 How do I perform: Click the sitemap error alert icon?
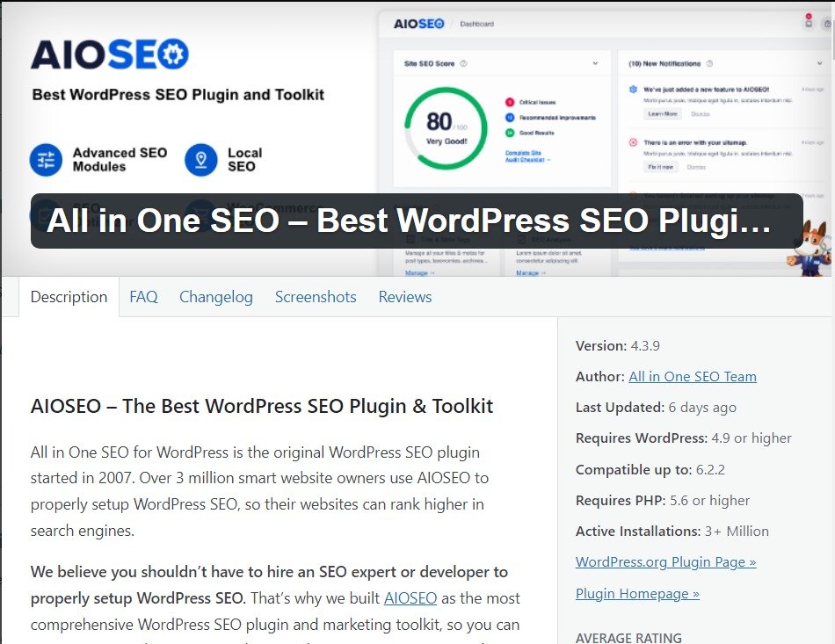[633, 142]
